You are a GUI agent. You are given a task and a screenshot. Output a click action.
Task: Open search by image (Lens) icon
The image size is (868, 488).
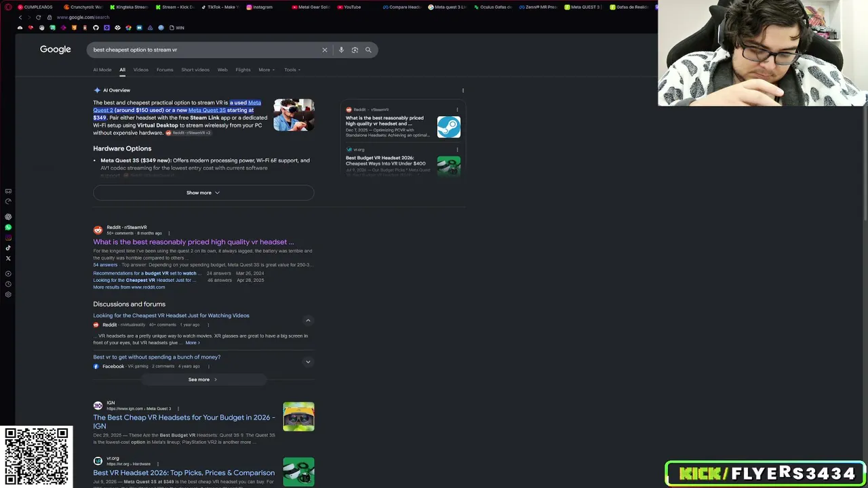355,49
